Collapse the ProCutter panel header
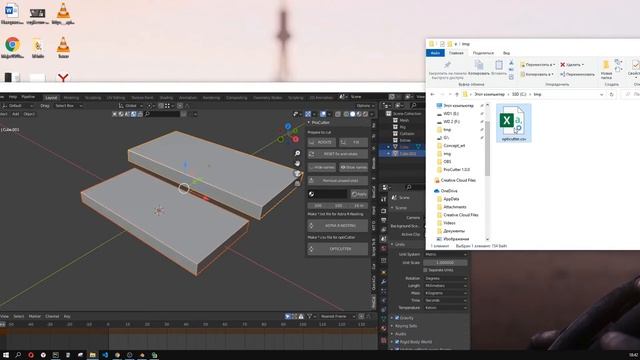Screen dimensions: 640x360 [x=320, y=122]
